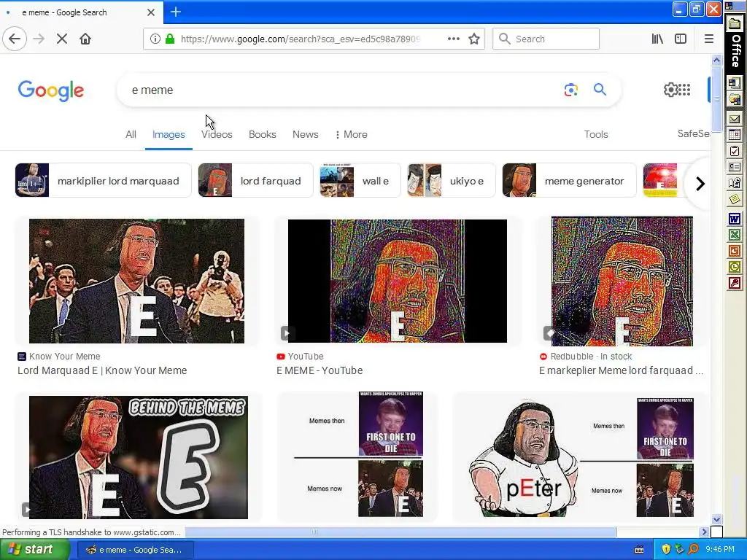This screenshot has width=747, height=560.
Task: Click the green padlock security icon
Action: [x=169, y=39]
